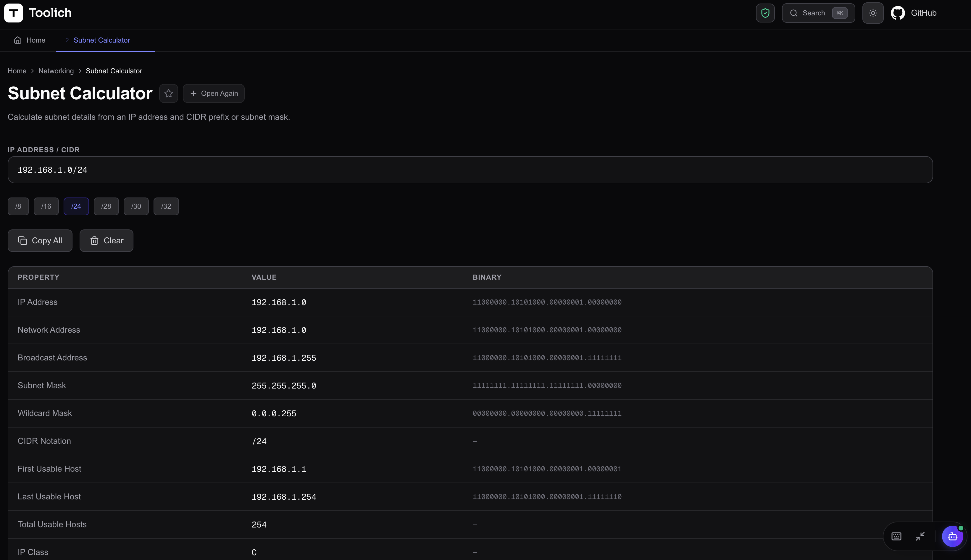Choose the /28 prefix preset
Image resolution: width=971 pixels, height=560 pixels.
(x=106, y=207)
